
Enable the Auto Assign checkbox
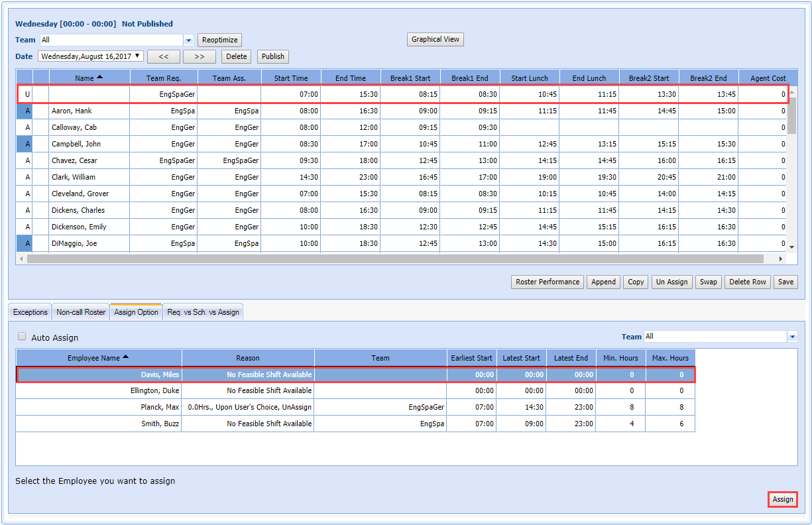pos(22,337)
